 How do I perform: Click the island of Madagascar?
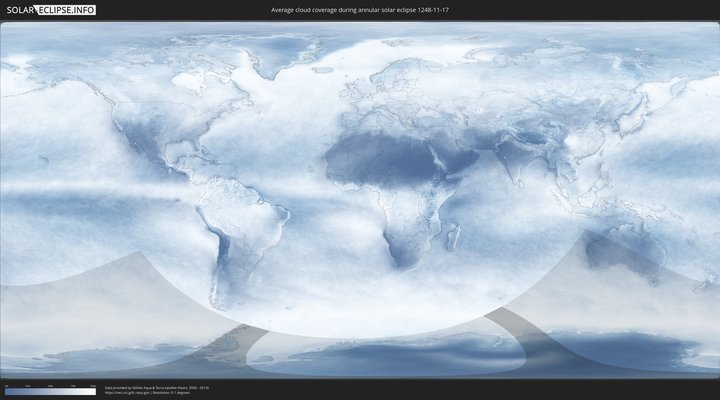pos(453,238)
